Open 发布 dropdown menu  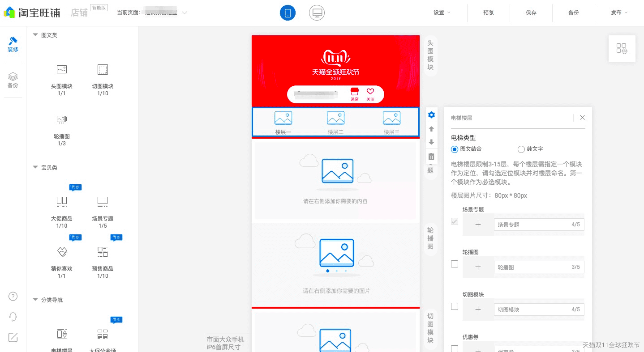tap(619, 13)
